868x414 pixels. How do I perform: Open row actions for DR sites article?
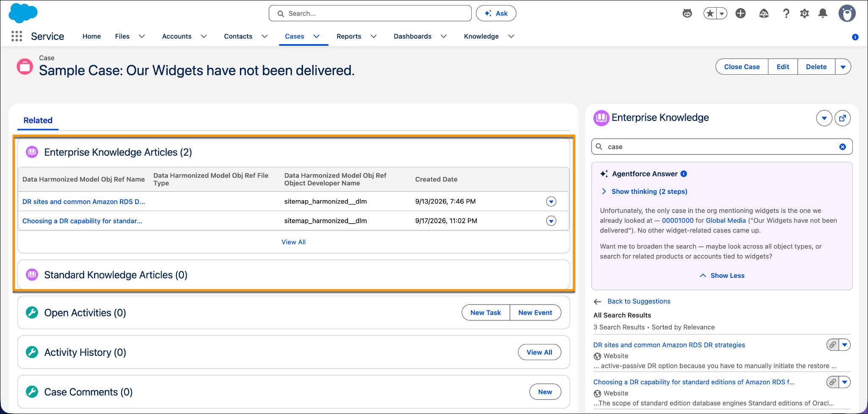pyautogui.click(x=551, y=201)
